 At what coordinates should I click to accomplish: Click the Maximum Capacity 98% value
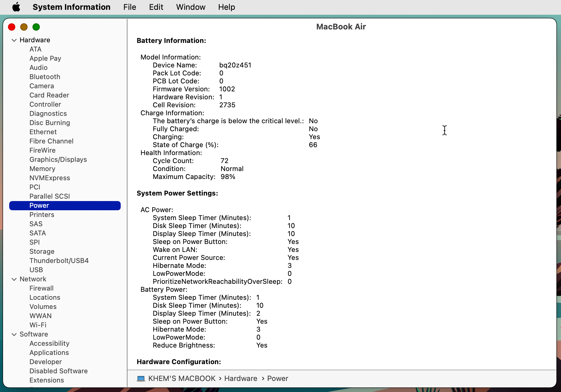(x=228, y=177)
